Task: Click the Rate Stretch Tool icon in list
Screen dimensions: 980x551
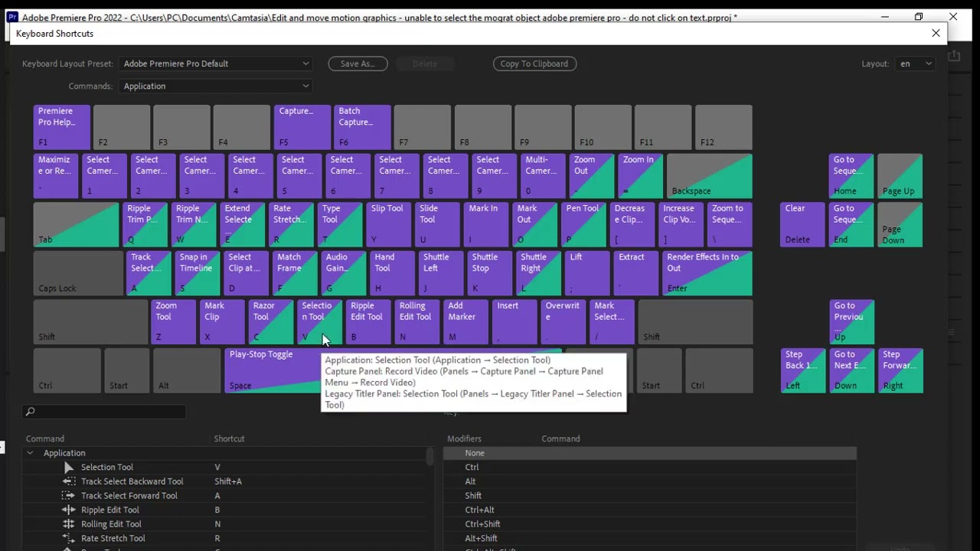Action: tap(69, 538)
